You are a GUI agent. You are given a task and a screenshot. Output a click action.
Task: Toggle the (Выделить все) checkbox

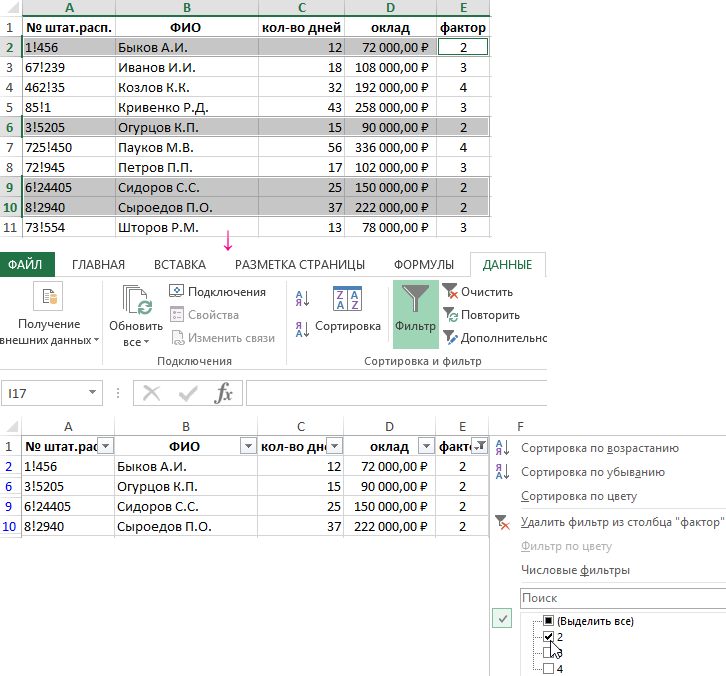point(547,621)
